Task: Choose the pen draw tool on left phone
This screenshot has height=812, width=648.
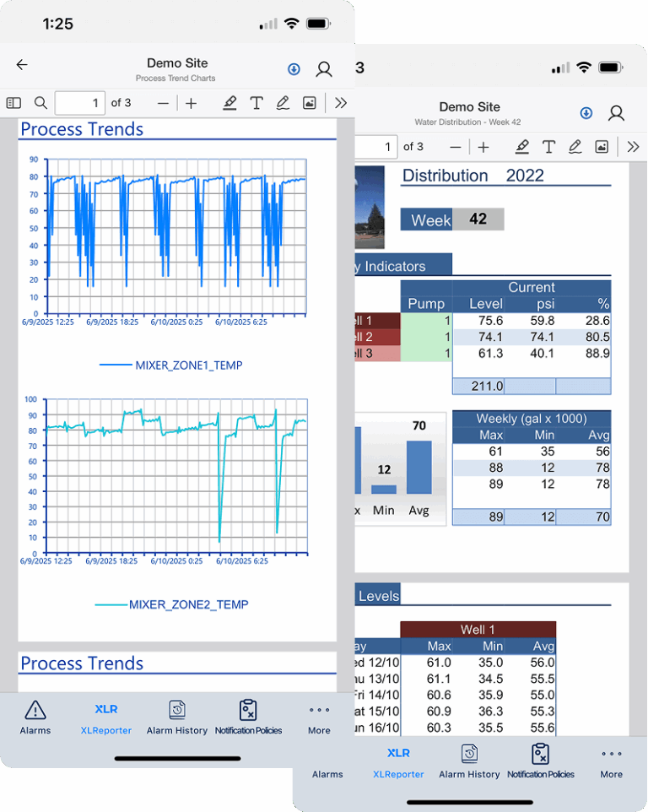Action: (x=283, y=103)
